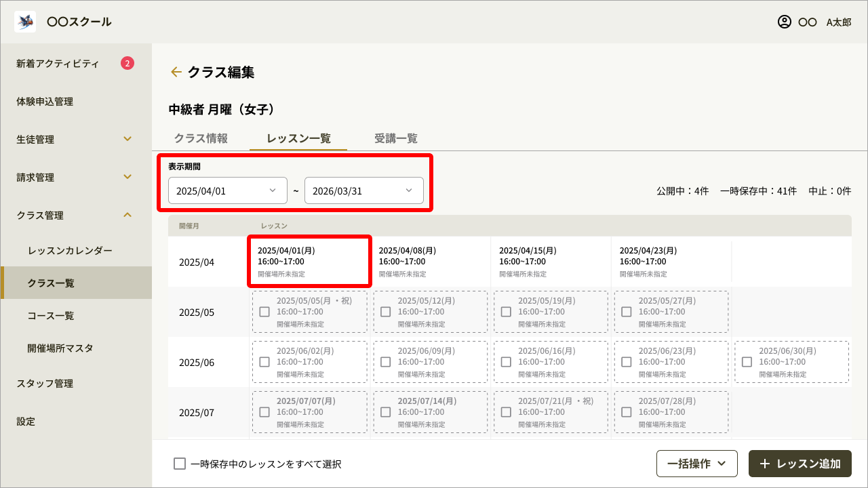Open the 一括操作 dropdown menu
This screenshot has width=868, height=488.
click(696, 464)
